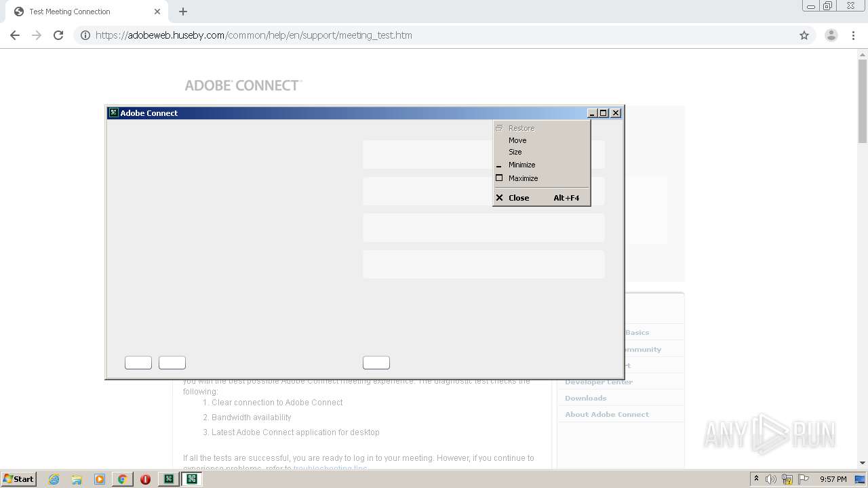
Task: Open the Chrome profile avatar menu
Action: click(x=831, y=35)
